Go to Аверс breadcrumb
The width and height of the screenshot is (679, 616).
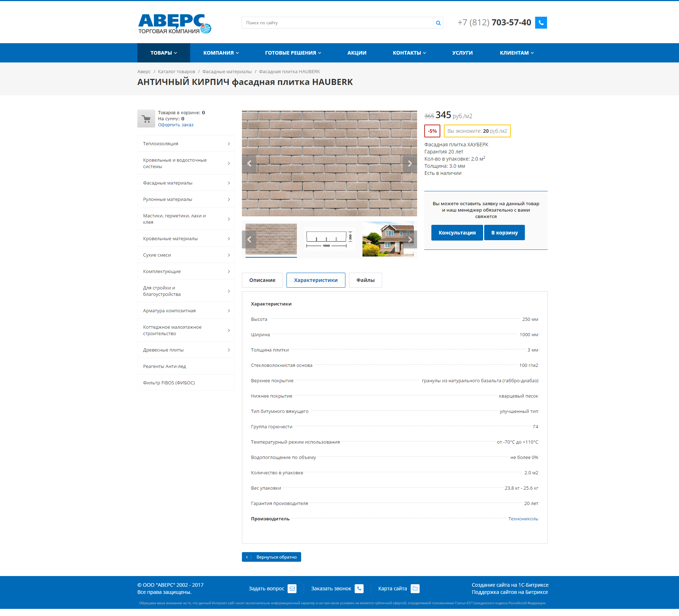click(x=144, y=71)
